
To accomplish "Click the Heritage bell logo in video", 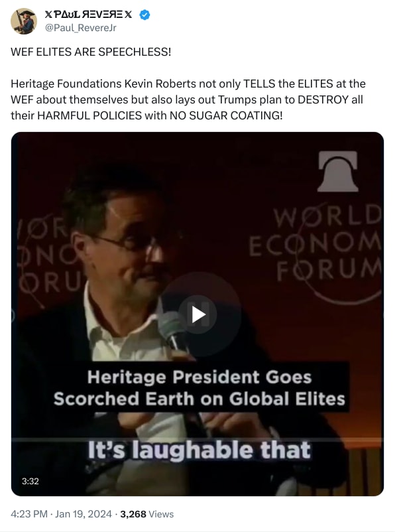I will 338,171.
